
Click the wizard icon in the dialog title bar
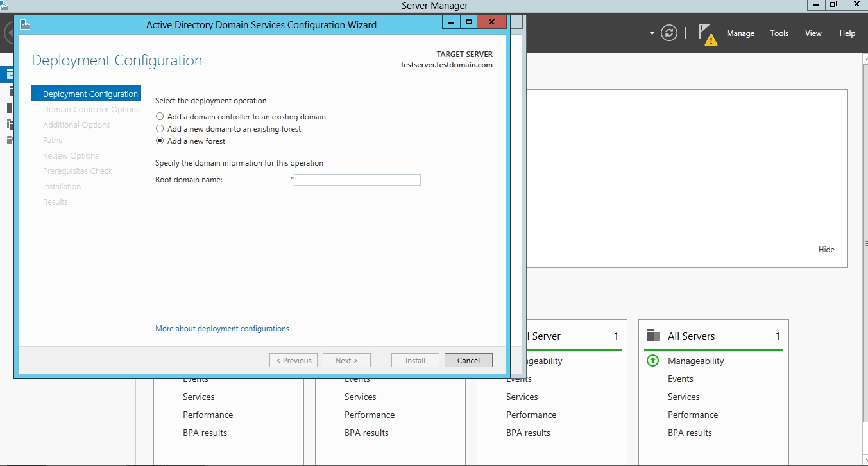point(25,25)
